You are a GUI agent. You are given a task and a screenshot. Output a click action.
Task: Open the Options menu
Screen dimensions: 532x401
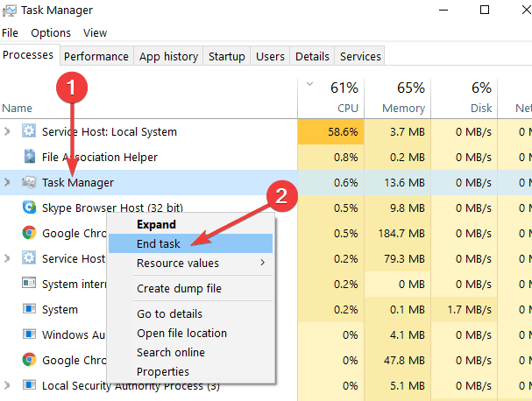point(51,32)
